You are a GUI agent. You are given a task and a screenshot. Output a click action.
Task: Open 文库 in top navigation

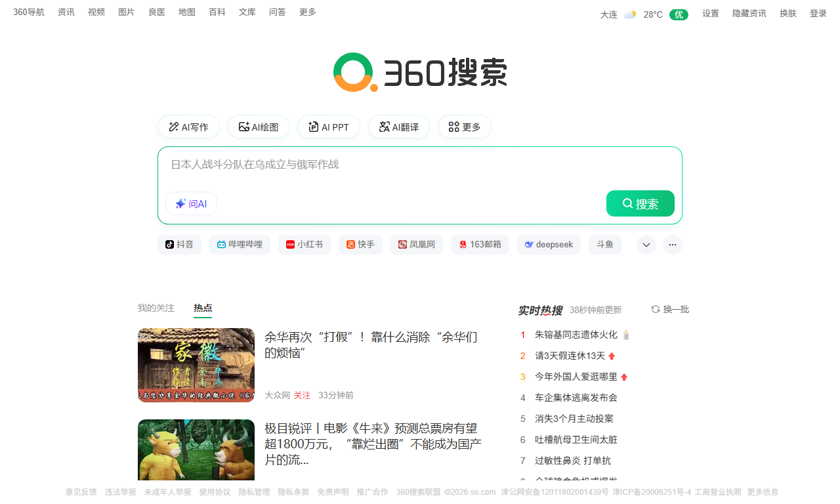pyautogui.click(x=247, y=12)
